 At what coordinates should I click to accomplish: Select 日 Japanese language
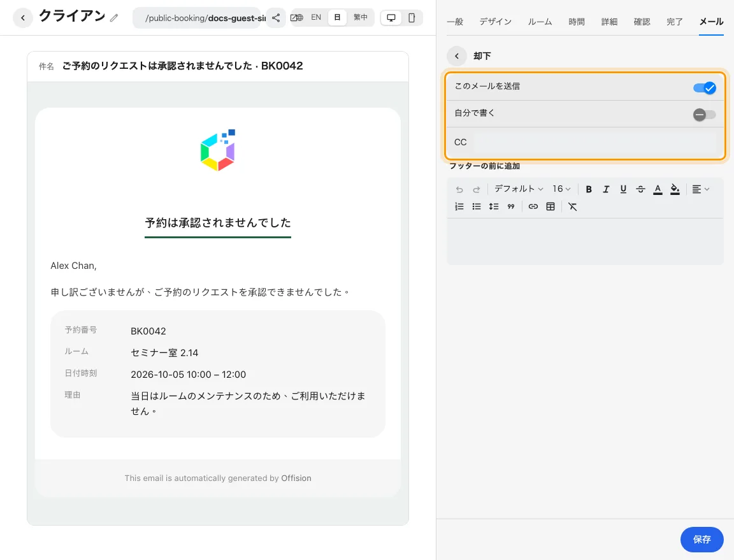[337, 17]
